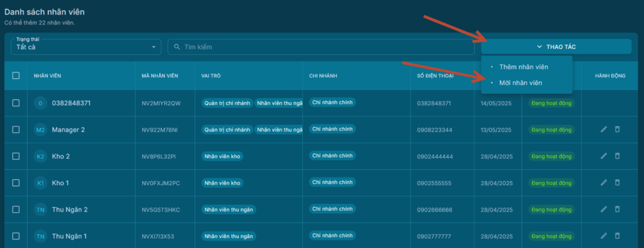Tick the Thu Ngân 1 checkbox
This screenshot has height=248, width=644.
coord(16,236)
